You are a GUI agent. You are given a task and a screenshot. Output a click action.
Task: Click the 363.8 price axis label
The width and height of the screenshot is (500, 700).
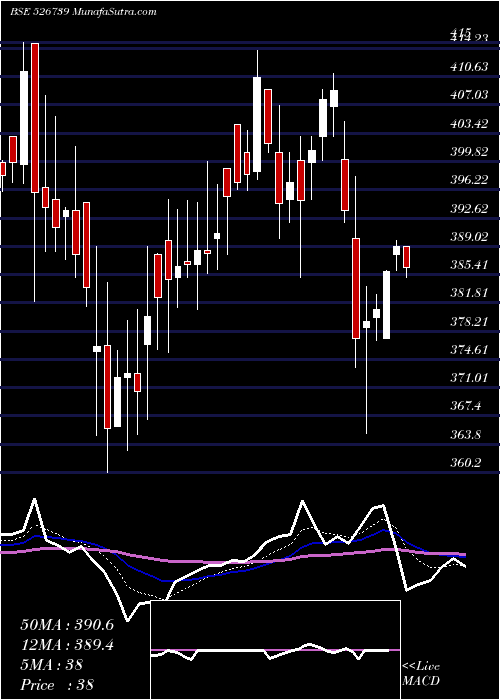coord(465,434)
